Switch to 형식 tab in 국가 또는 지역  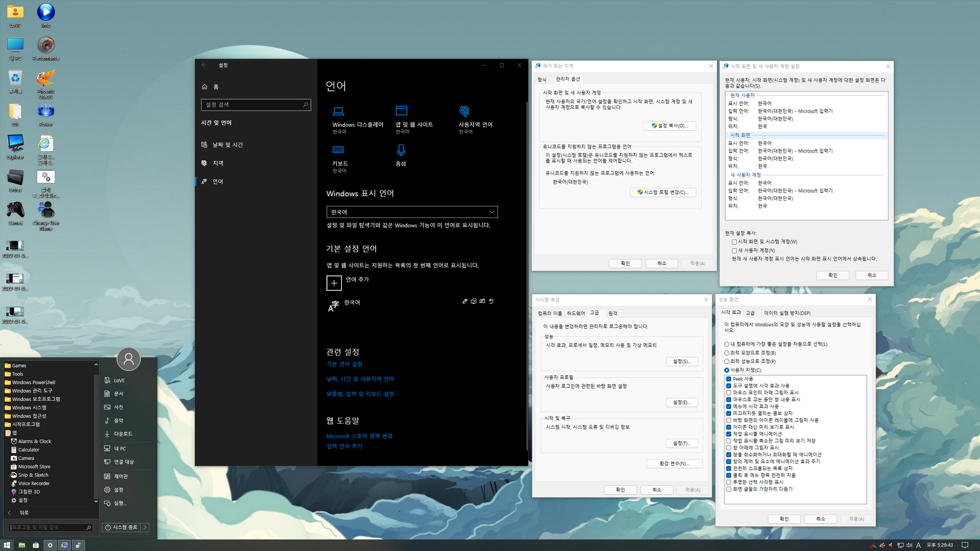(x=542, y=80)
